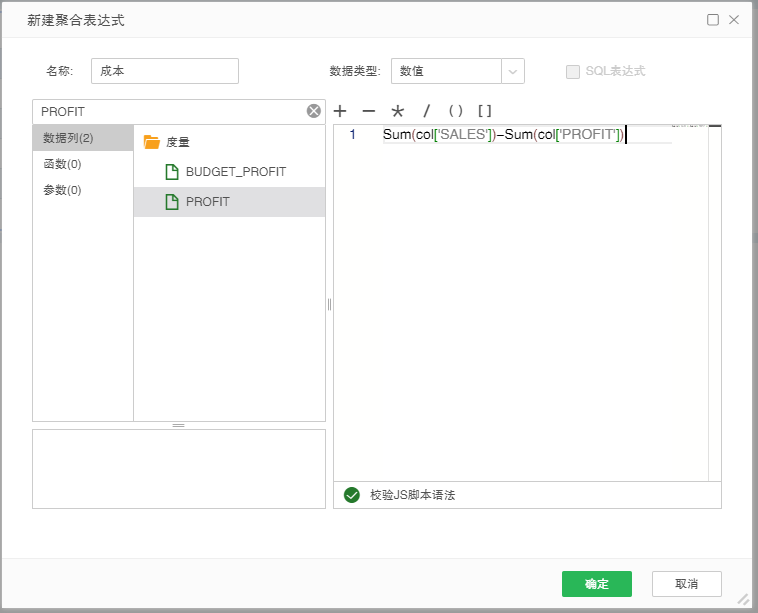Viewport: 758px width, 613px height.
Task: Insert parentheses into the expression
Action: pos(455,111)
